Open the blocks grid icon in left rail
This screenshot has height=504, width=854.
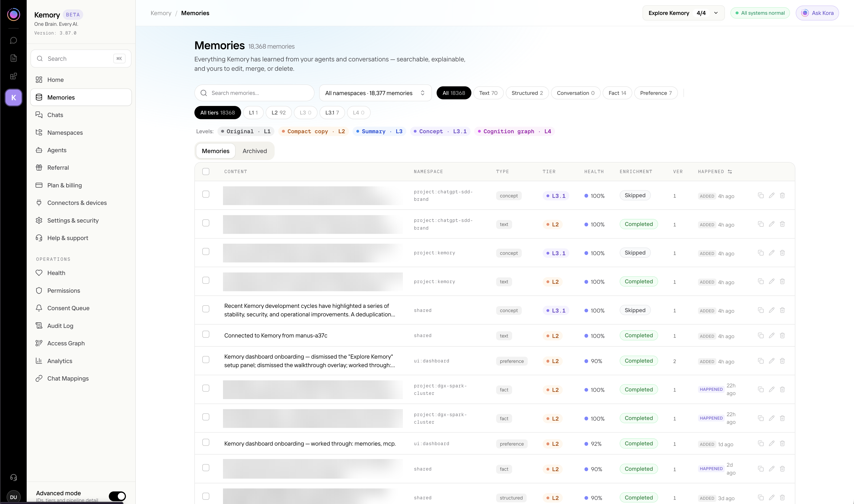[13, 76]
